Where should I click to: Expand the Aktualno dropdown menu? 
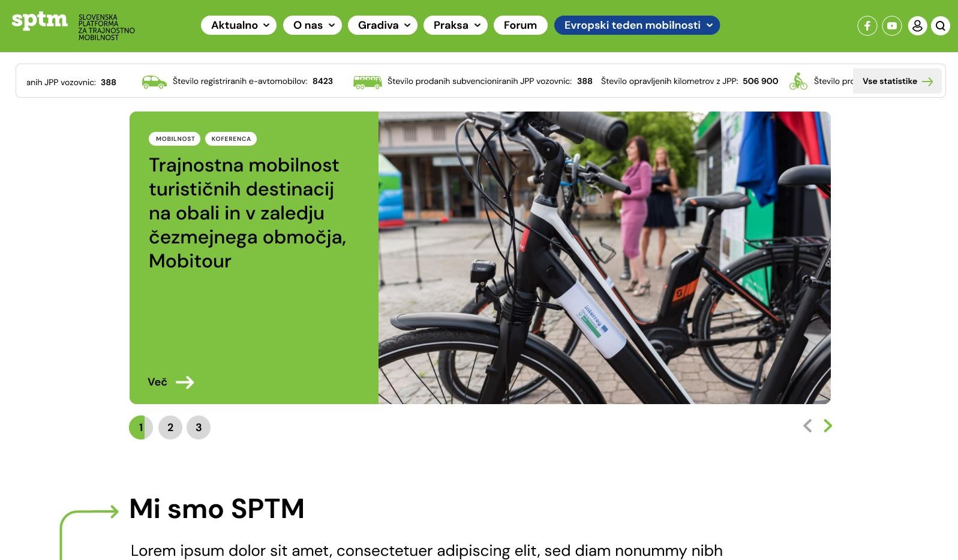[x=239, y=25]
